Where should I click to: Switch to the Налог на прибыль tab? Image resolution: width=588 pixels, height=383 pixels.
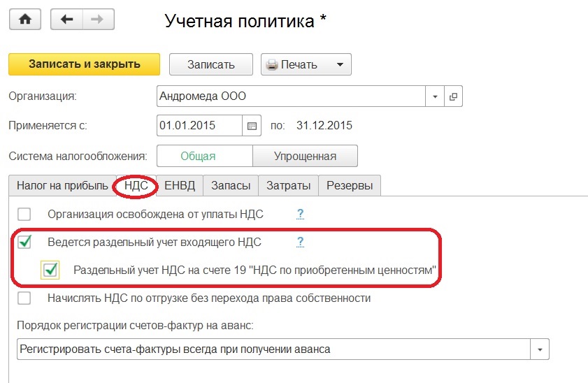[x=62, y=185]
